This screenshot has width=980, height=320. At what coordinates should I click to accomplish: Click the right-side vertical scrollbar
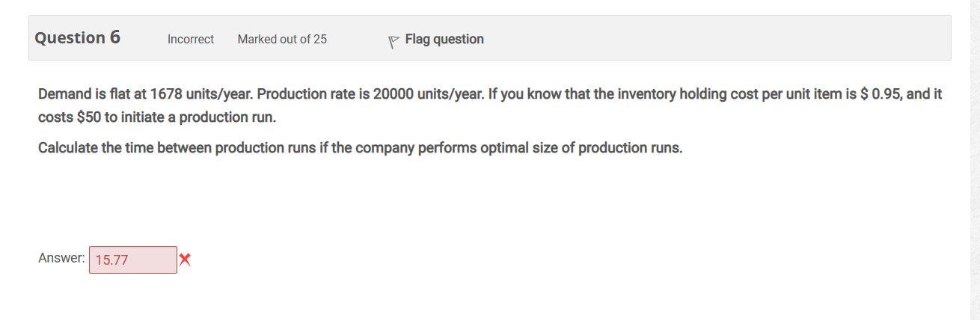pos(974,160)
